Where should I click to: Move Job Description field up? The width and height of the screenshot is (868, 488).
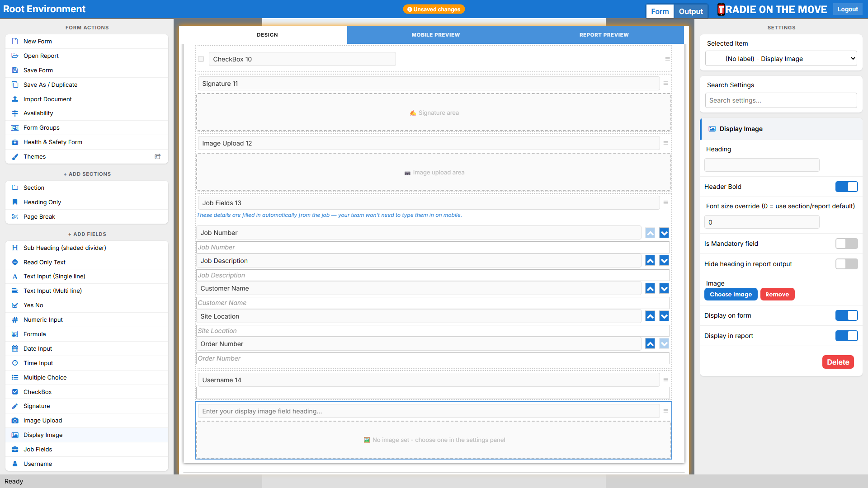[x=650, y=261]
